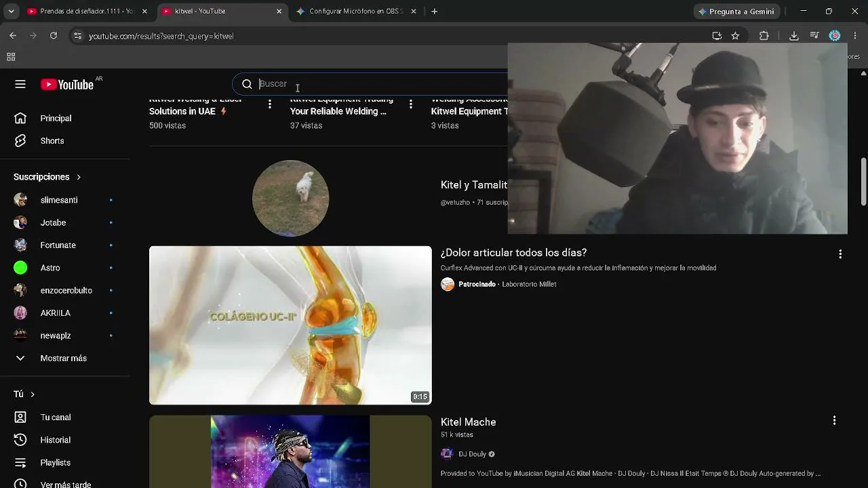868x488 pixels.
Task: Open the browser tab search dropdown
Action: click(12, 12)
